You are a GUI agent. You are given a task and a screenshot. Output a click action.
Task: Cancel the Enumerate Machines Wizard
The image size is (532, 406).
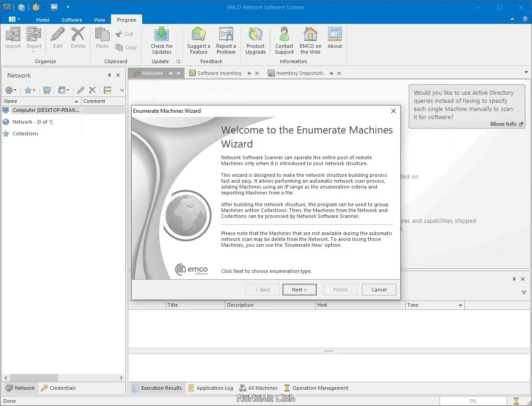(379, 290)
